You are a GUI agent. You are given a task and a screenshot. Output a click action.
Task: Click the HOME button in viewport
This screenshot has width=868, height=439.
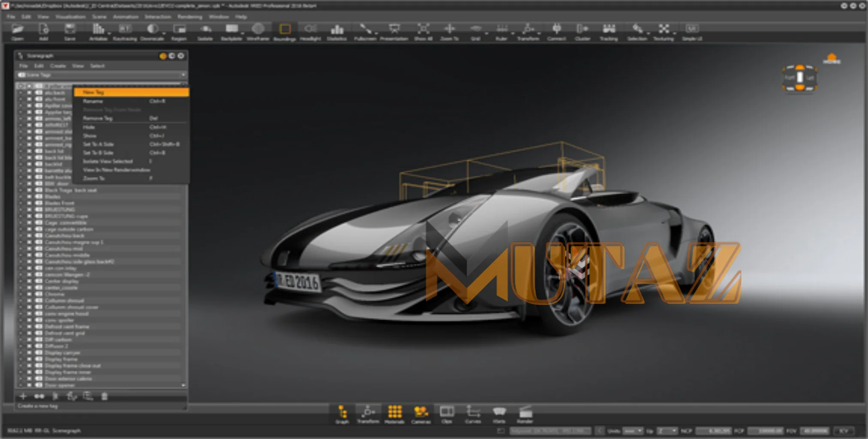point(832,59)
